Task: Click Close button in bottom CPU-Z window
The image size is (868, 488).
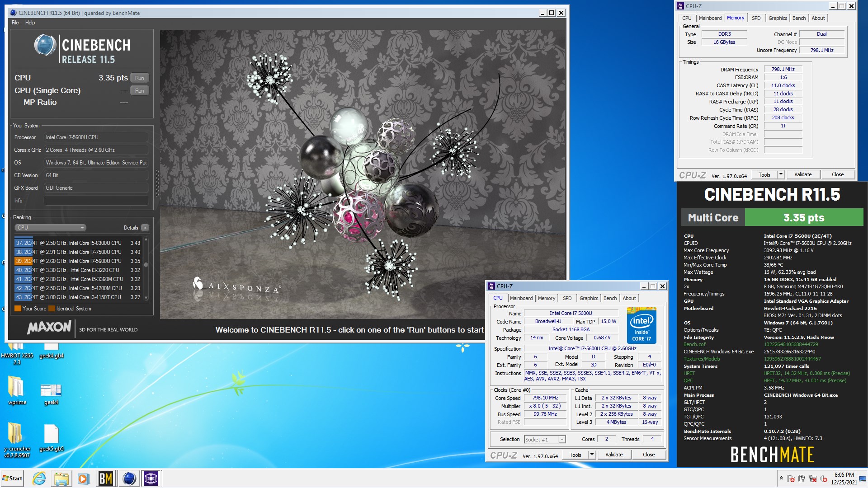Action: [x=649, y=455]
